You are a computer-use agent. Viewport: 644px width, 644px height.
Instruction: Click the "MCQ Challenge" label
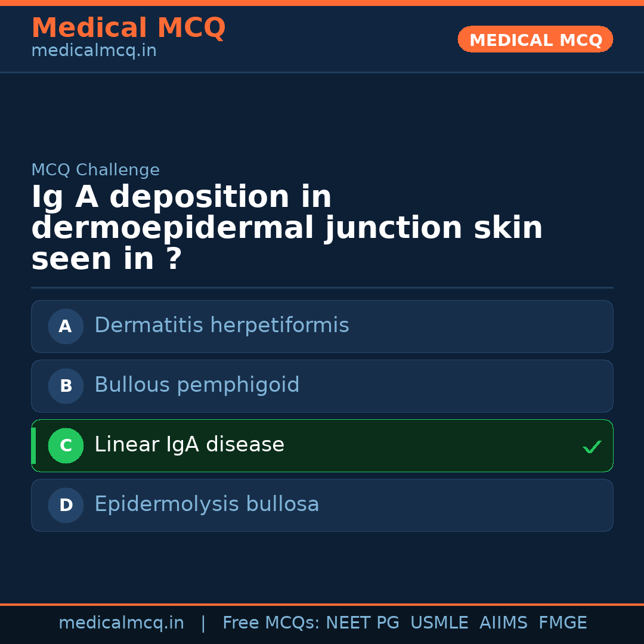tap(95, 170)
